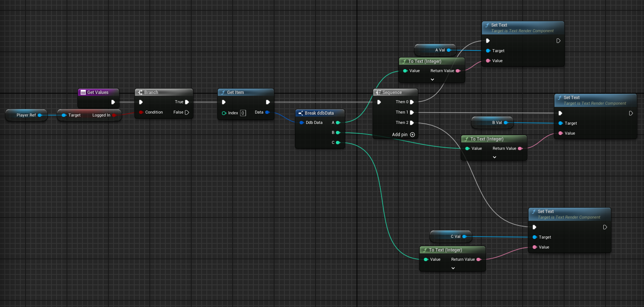Screen dimensions: 644x307
Task: Click top To Text Return Value pin
Action: (x=458, y=71)
